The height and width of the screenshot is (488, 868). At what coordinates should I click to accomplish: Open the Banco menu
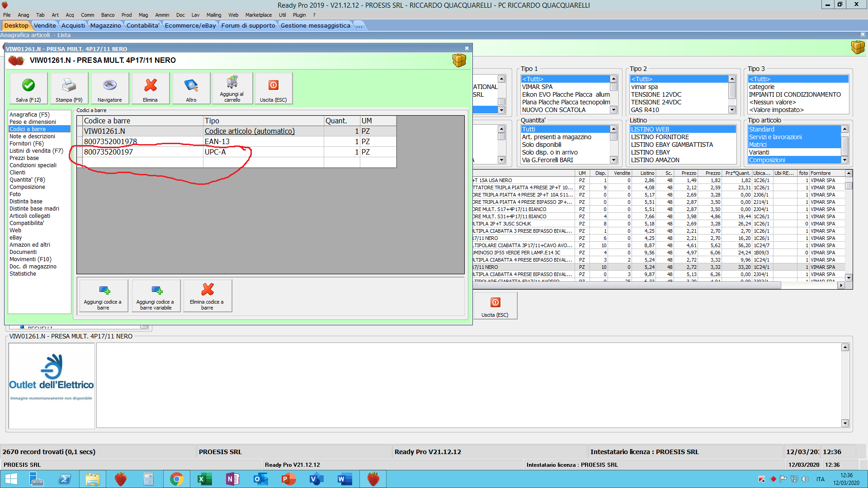tap(108, 15)
